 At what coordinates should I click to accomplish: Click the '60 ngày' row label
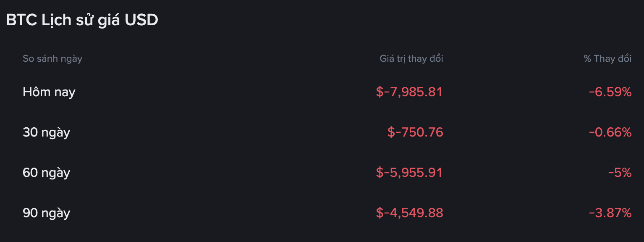(x=46, y=173)
